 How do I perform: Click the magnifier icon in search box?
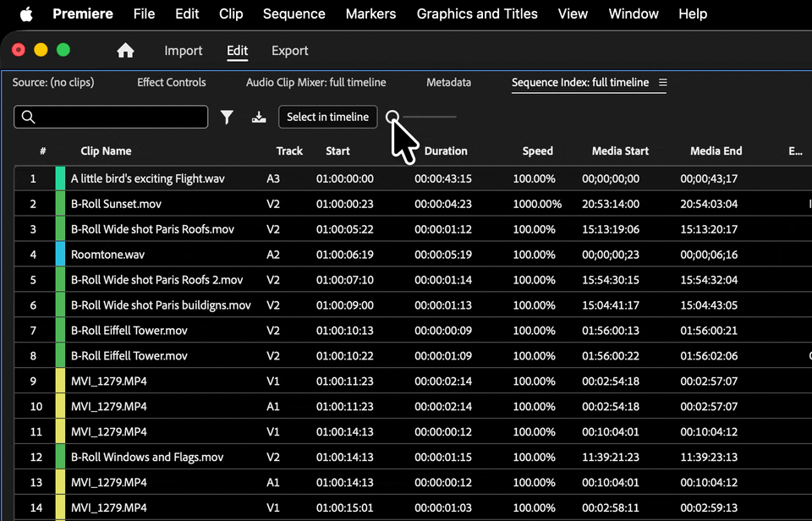click(x=29, y=117)
